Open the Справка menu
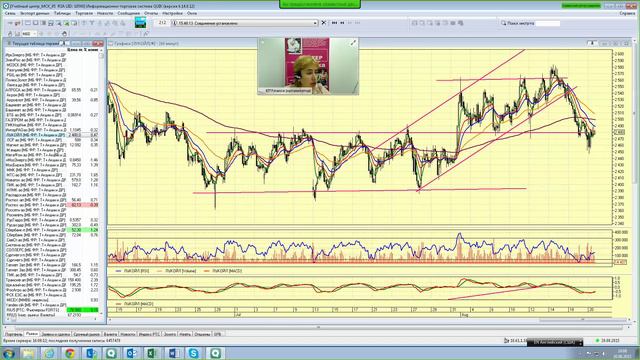Image resolution: width=640 pixels, height=360 pixels. click(x=627, y=13)
